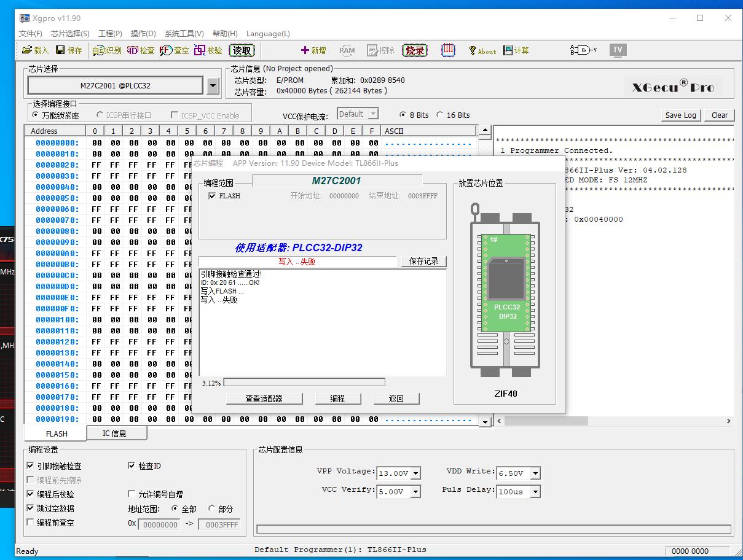
Task: Click the 检查 ID check icon
Action: click(133, 50)
